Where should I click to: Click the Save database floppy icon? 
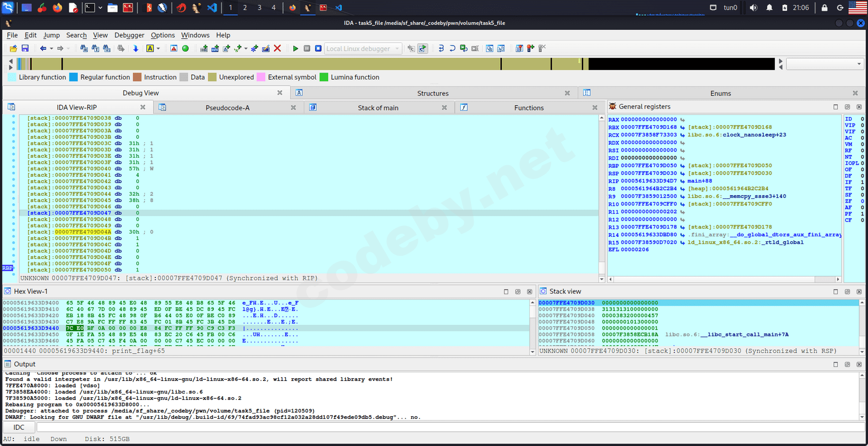tap(25, 49)
